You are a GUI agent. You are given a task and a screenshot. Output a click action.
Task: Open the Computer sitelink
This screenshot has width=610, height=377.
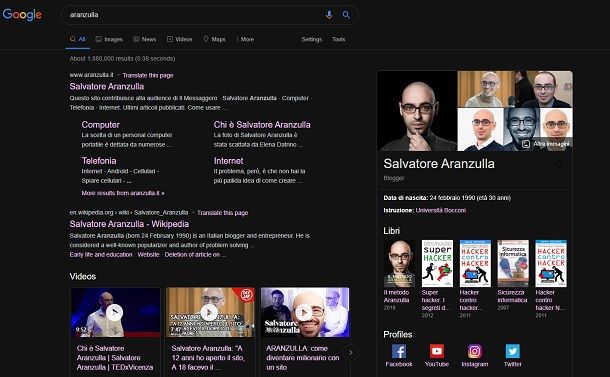pyautogui.click(x=100, y=125)
